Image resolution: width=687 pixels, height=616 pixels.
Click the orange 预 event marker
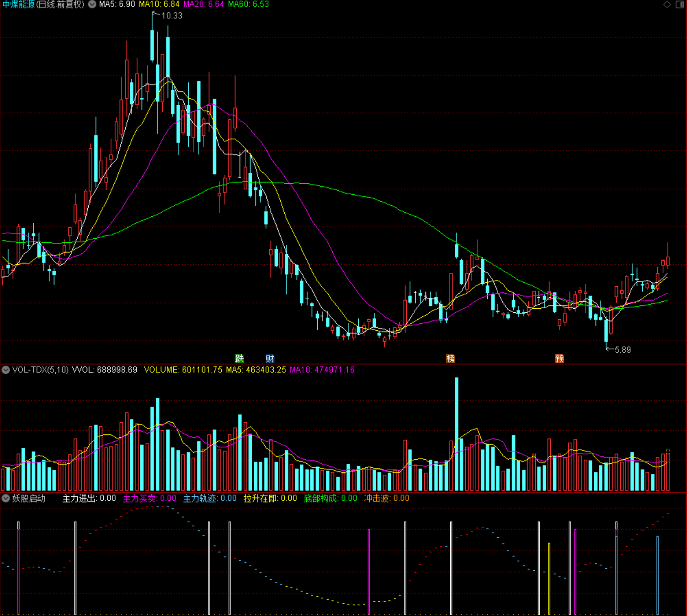click(x=559, y=359)
